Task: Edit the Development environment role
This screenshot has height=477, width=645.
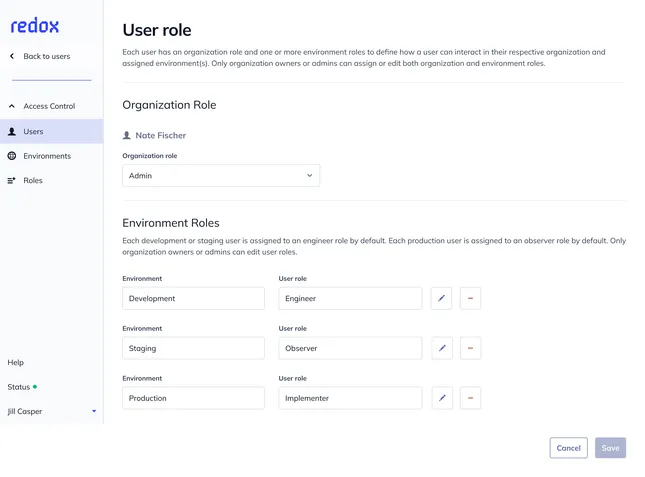Action: point(441,298)
